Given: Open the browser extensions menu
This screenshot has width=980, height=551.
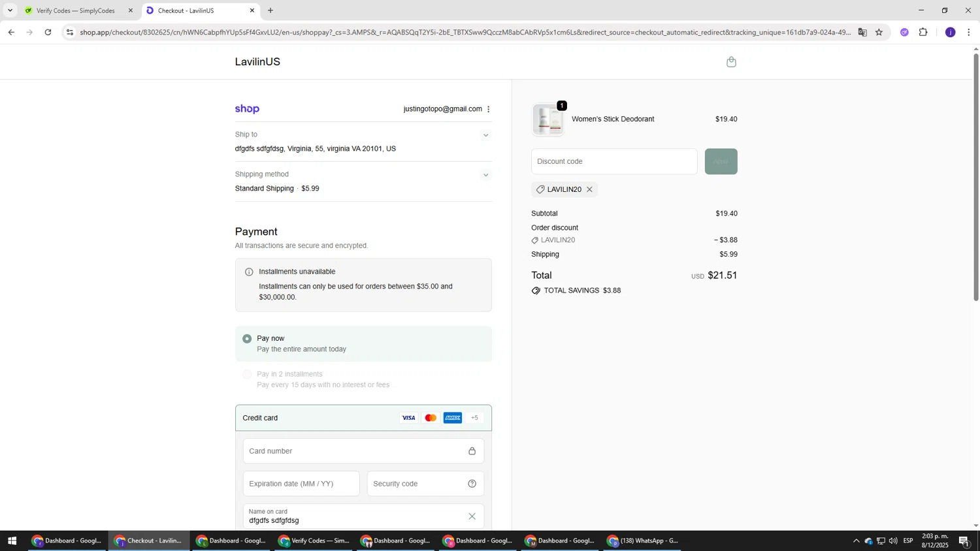Looking at the screenshot, I should coord(923,32).
